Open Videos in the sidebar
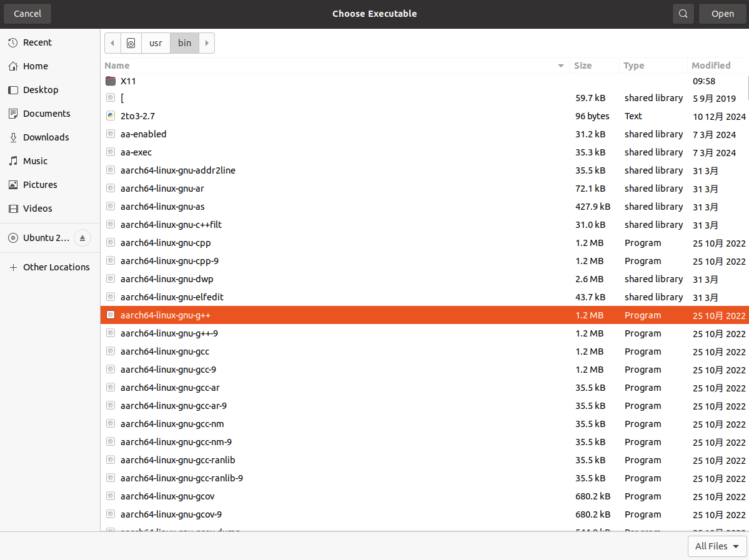The width and height of the screenshot is (749, 560). (50, 209)
